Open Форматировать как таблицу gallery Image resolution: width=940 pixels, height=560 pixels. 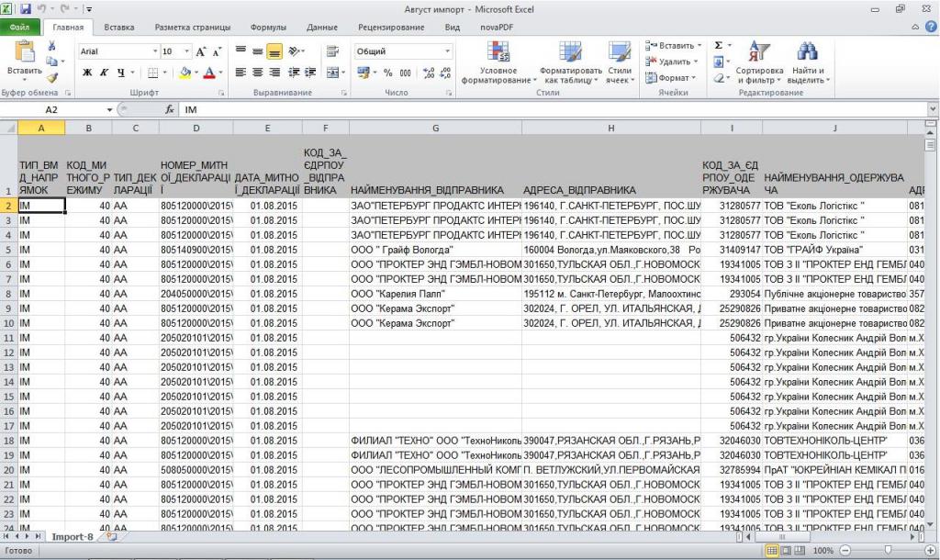[x=570, y=62]
